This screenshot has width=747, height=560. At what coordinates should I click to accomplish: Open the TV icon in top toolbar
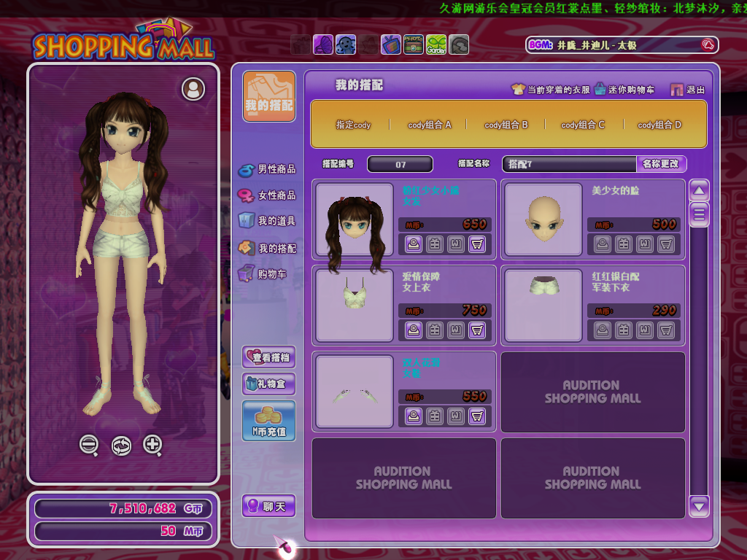(x=391, y=45)
